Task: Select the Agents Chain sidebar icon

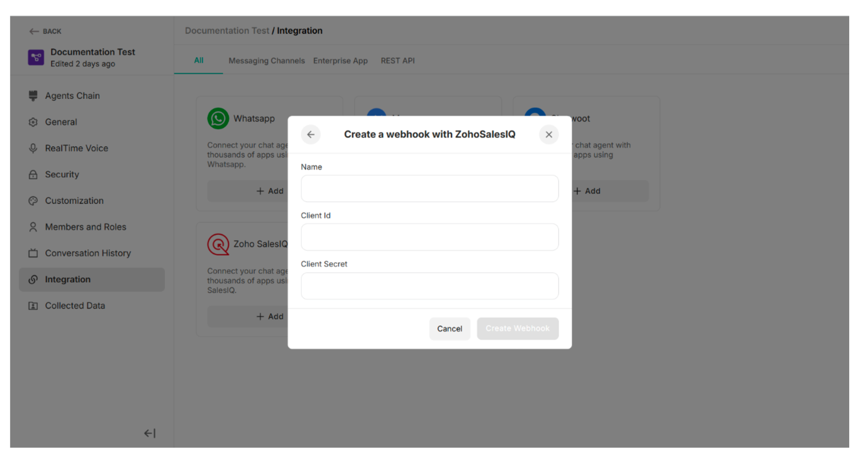Action: click(33, 95)
